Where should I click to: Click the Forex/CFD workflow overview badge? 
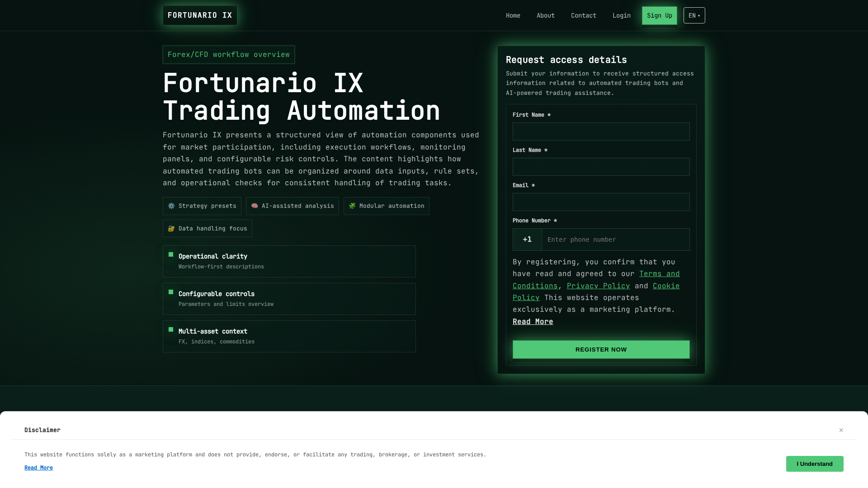pyautogui.click(x=229, y=55)
